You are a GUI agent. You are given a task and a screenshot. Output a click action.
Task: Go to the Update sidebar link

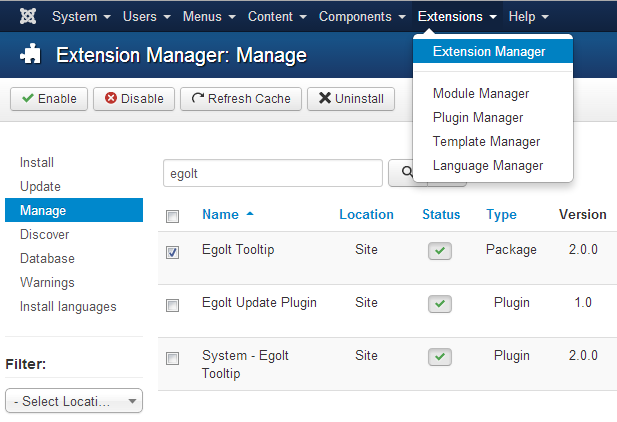pos(40,187)
